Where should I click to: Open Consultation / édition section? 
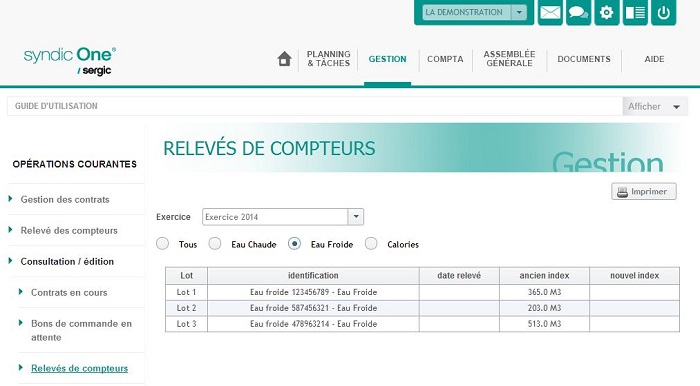67,261
